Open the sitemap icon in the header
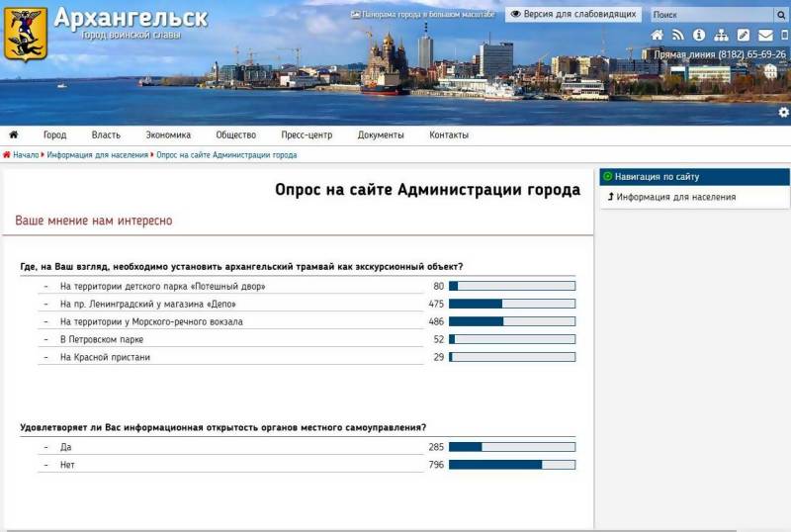The width and height of the screenshot is (791, 532). coord(721,35)
